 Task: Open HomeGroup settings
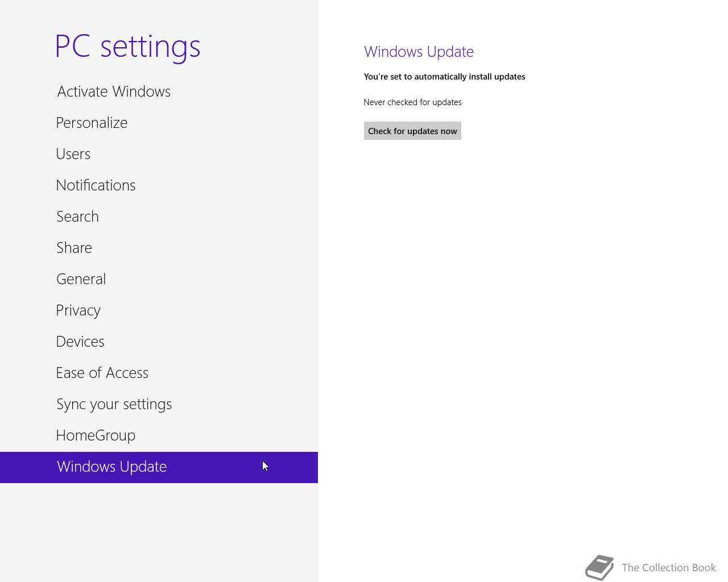[159, 436]
